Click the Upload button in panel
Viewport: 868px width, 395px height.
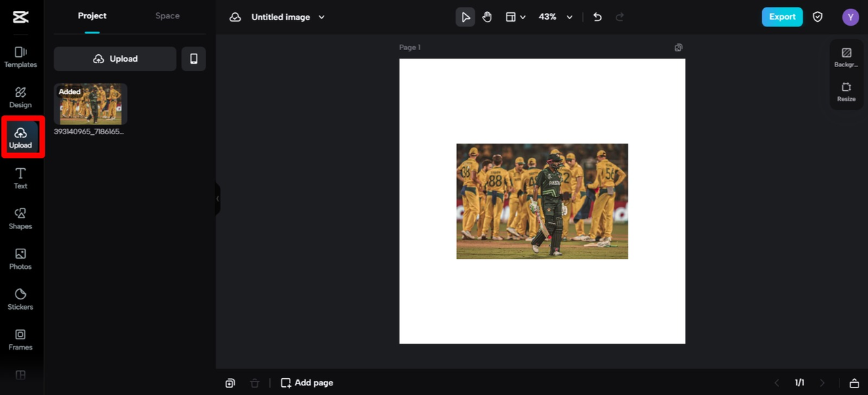coord(115,59)
